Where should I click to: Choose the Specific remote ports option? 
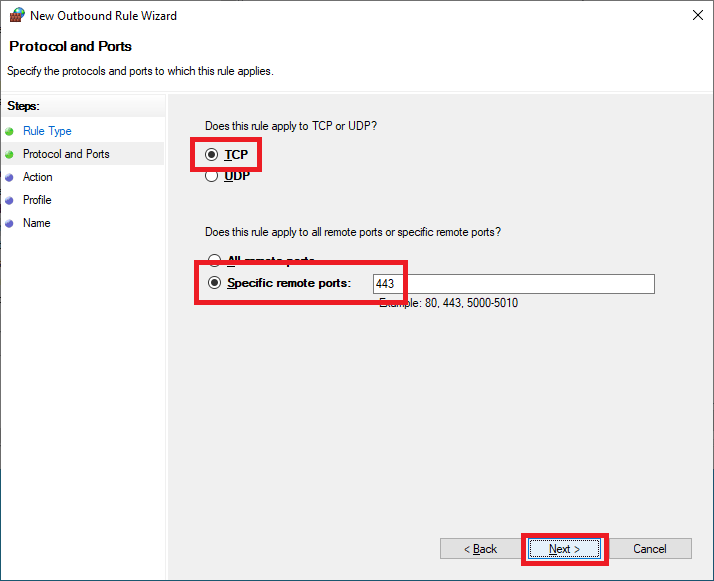point(212,283)
